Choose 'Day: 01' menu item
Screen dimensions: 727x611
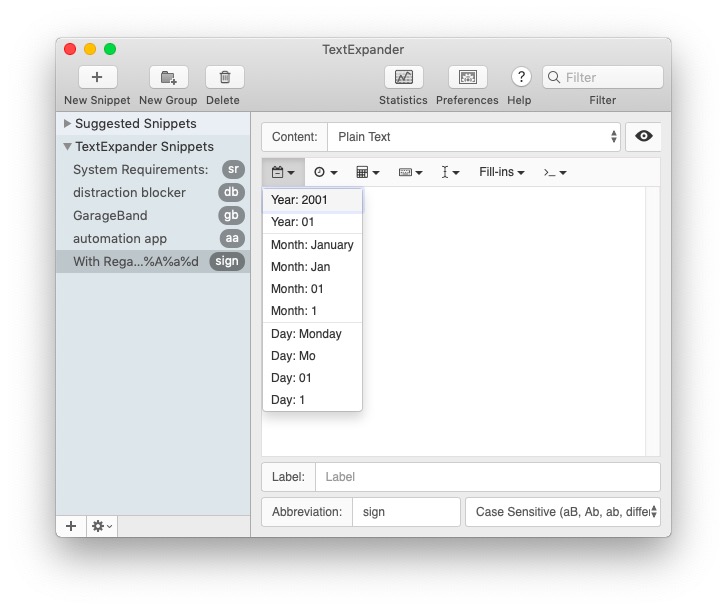tap(312, 378)
